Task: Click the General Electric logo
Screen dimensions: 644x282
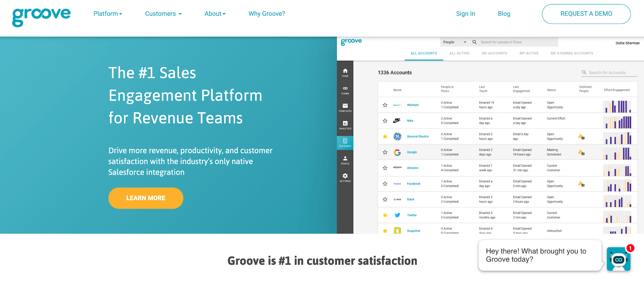Action: tap(397, 137)
